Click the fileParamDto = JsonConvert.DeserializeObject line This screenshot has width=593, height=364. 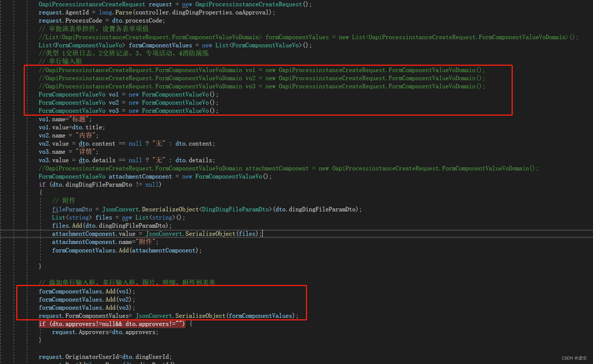pos(207,210)
